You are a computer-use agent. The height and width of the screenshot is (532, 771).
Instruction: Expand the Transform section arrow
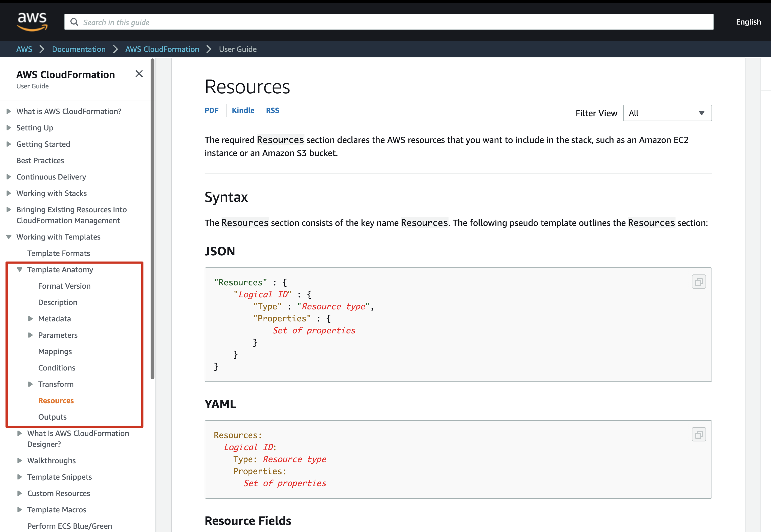click(30, 384)
